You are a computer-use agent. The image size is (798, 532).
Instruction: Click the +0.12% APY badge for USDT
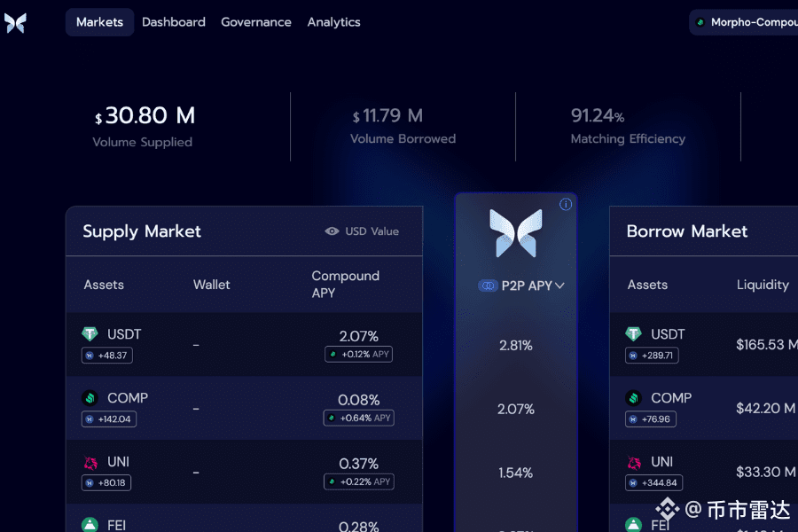tap(359, 355)
